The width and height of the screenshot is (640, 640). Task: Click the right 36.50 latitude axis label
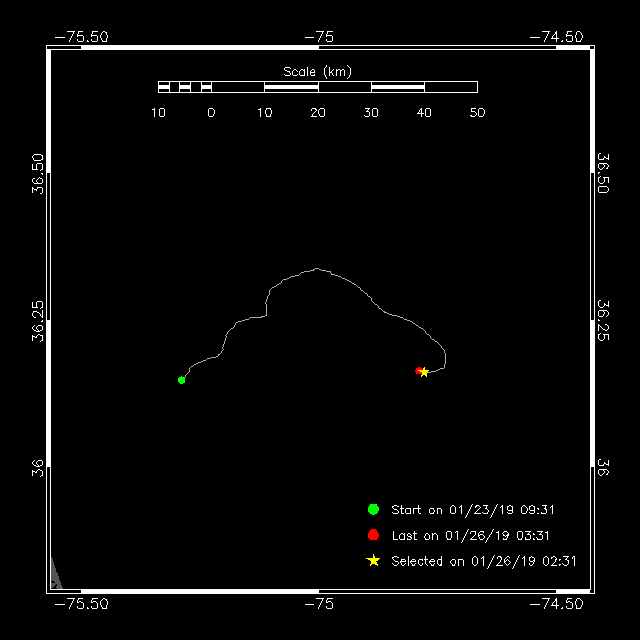click(602, 173)
